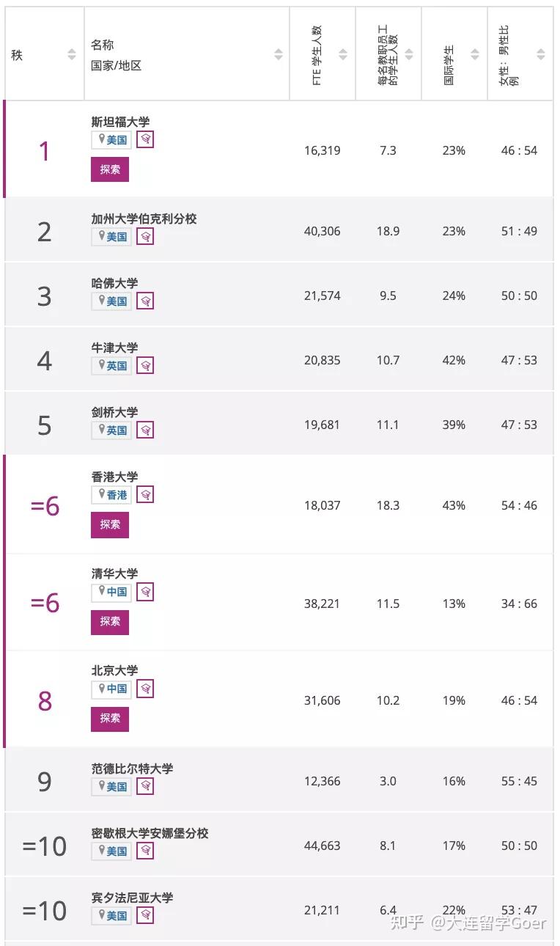Open the 密歇根大学安娜堡分校 link
560x946 pixels.
[150, 833]
